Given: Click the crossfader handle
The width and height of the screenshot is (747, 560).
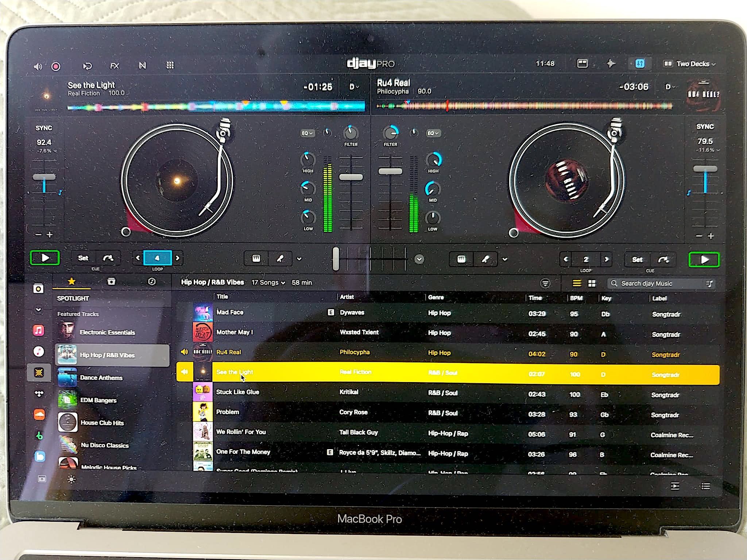Looking at the screenshot, I should pyautogui.click(x=336, y=259).
